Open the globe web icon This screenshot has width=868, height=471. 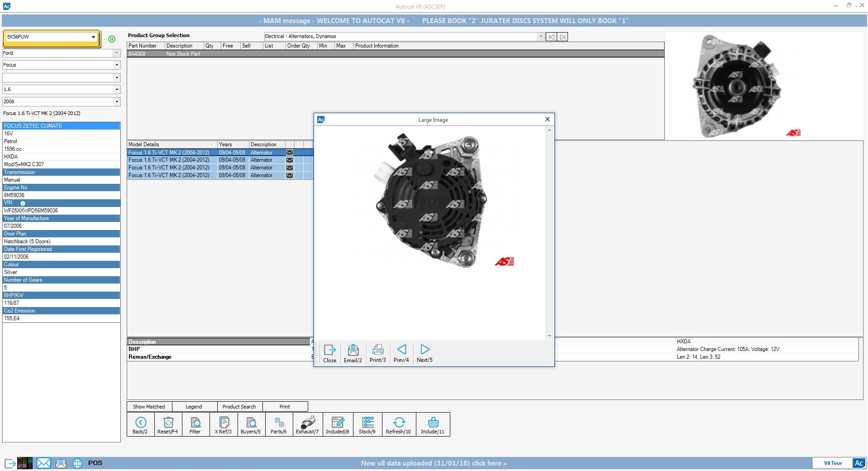pos(77,463)
